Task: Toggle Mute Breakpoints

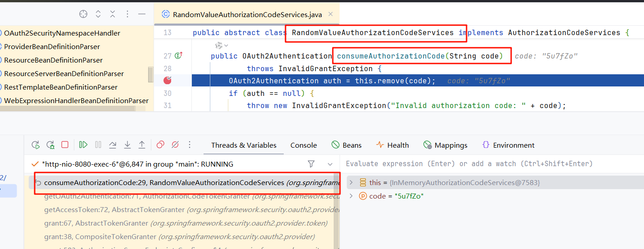Action: (175, 145)
